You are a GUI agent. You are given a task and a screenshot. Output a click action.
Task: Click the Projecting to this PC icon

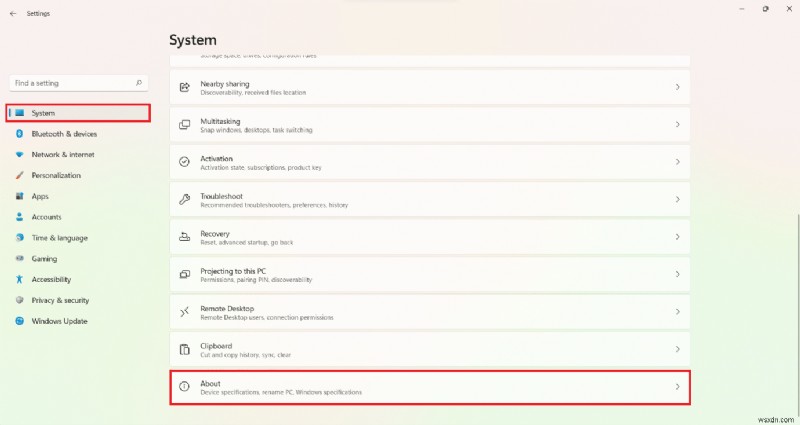(x=185, y=274)
